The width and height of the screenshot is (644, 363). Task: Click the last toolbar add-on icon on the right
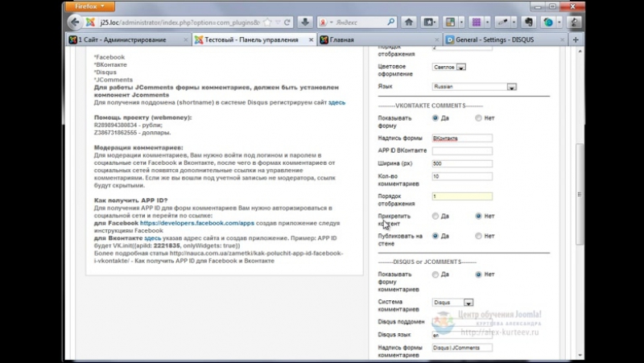click(574, 23)
